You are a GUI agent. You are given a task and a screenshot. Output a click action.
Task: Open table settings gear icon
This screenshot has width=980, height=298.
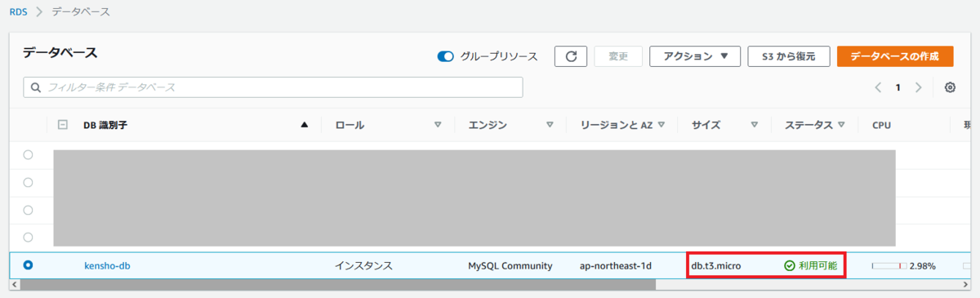pyautogui.click(x=950, y=87)
